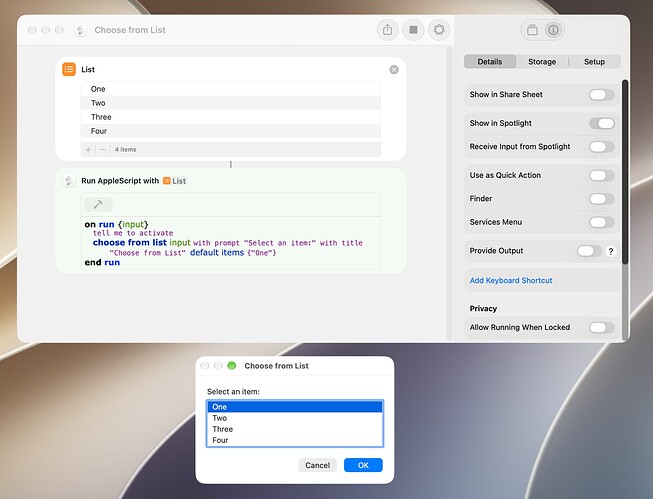
Task: Choose 'Three' in the Choose from List dialog
Action: pos(294,429)
